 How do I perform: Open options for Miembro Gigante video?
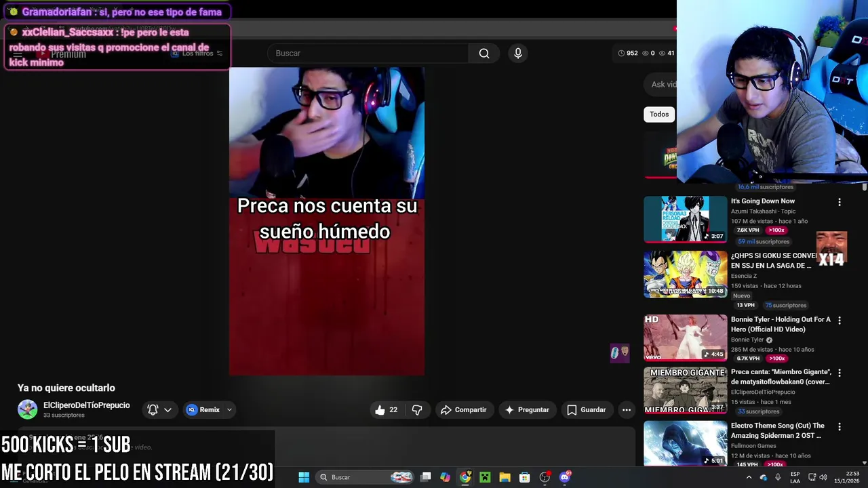coord(840,373)
